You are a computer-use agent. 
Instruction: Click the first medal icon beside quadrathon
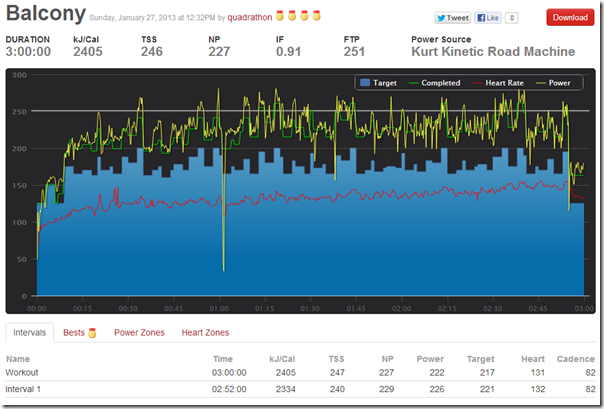pos(280,16)
